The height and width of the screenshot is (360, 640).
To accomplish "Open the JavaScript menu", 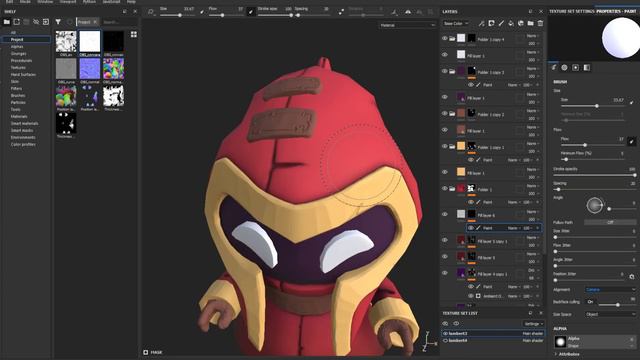I will 111,2.
